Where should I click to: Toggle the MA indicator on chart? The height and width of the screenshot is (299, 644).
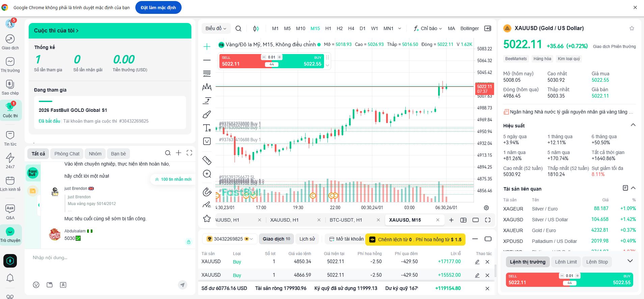click(451, 29)
